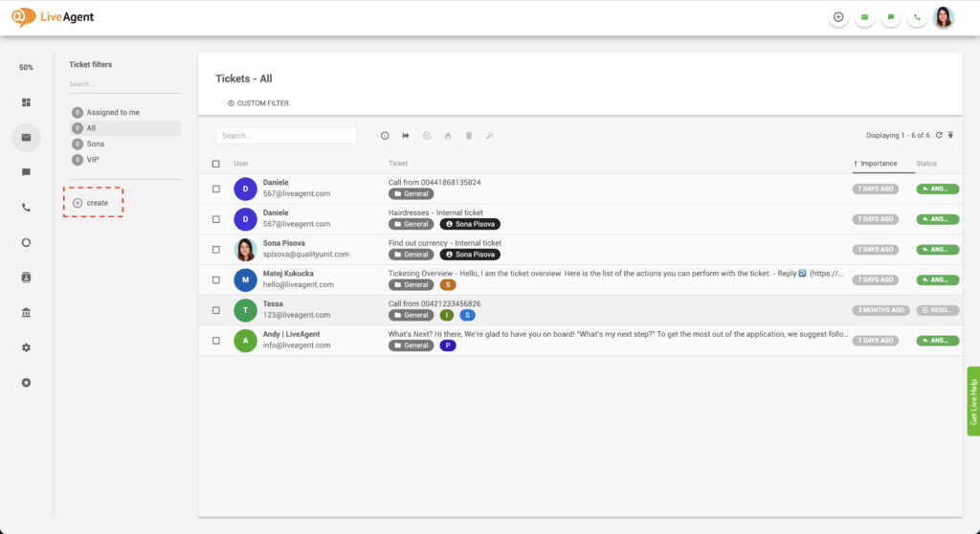Click the trash icon in ticket toolbar
Image resolution: width=980 pixels, height=534 pixels.
pos(469,136)
